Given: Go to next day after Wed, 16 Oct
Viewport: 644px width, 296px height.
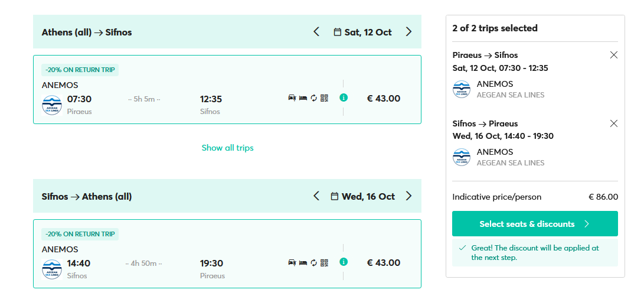Looking at the screenshot, I should (x=408, y=196).
